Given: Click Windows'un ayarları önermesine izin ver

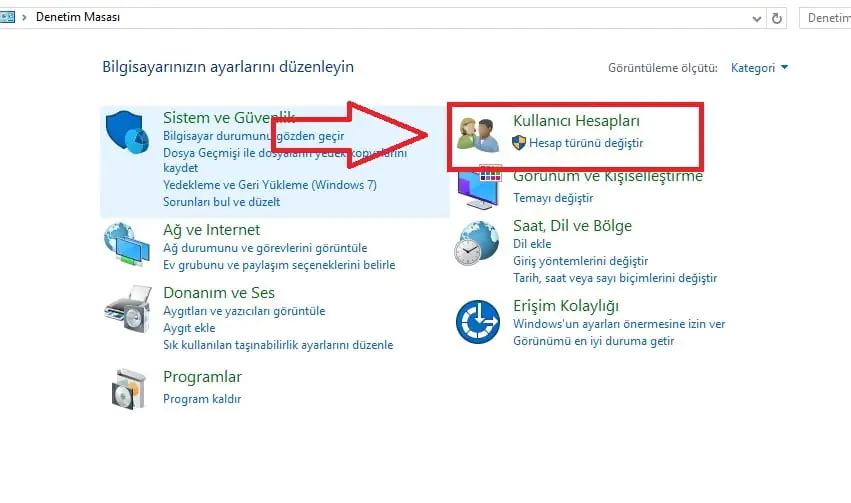Looking at the screenshot, I should pyautogui.click(x=619, y=324).
